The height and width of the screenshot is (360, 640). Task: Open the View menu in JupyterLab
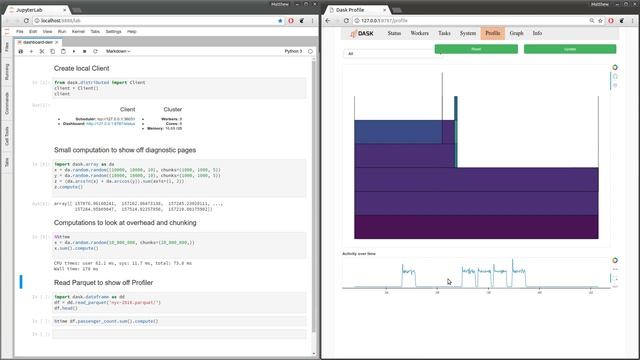coord(47,31)
